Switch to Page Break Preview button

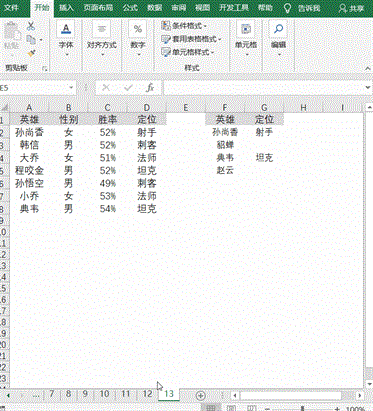tap(251, 408)
